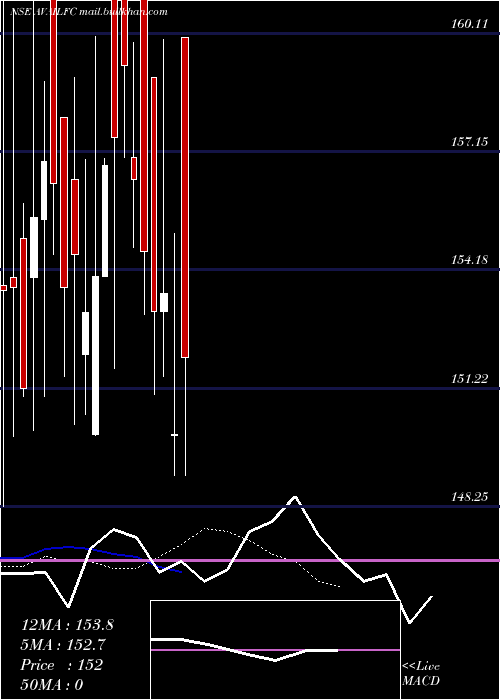Click the 148.25 price level label
Viewport: 500px width, 700px height.
click(x=470, y=497)
